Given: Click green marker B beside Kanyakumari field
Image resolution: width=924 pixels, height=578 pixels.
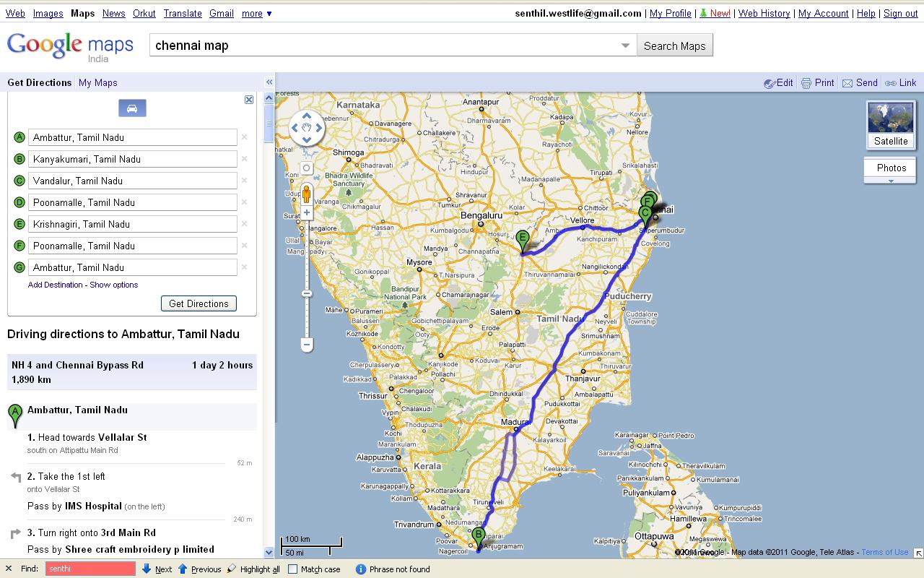Looking at the screenshot, I should tap(19, 159).
